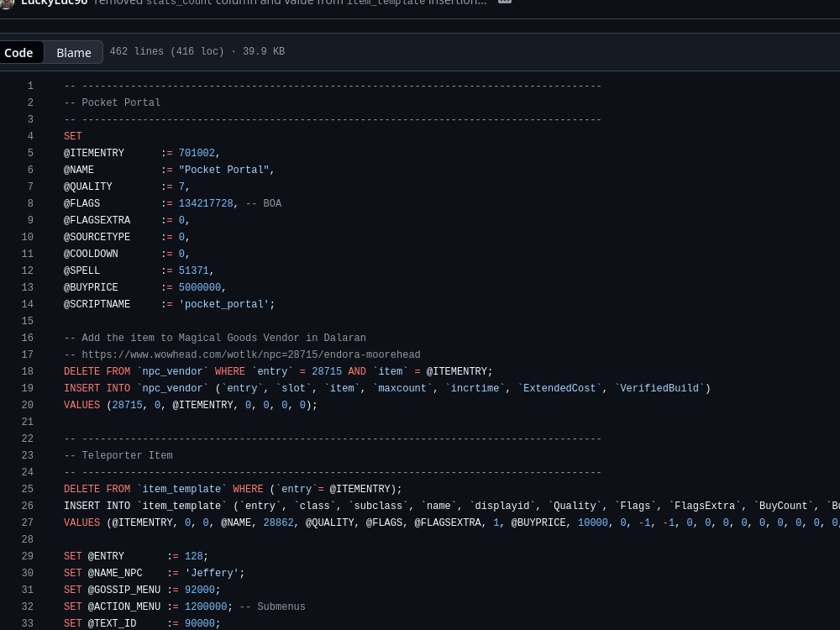
Task: Click the '-- Submenus' comment
Action: [x=272, y=606]
